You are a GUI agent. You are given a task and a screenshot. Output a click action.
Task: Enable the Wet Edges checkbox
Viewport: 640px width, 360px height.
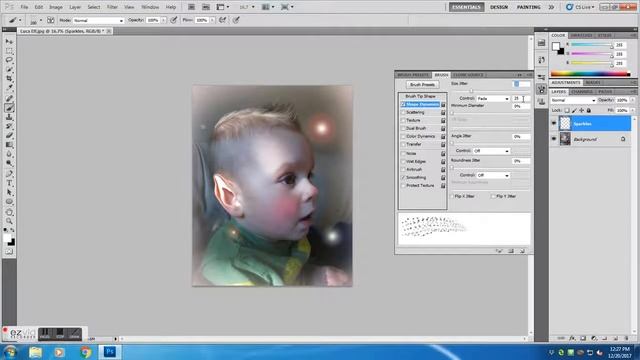tap(403, 162)
